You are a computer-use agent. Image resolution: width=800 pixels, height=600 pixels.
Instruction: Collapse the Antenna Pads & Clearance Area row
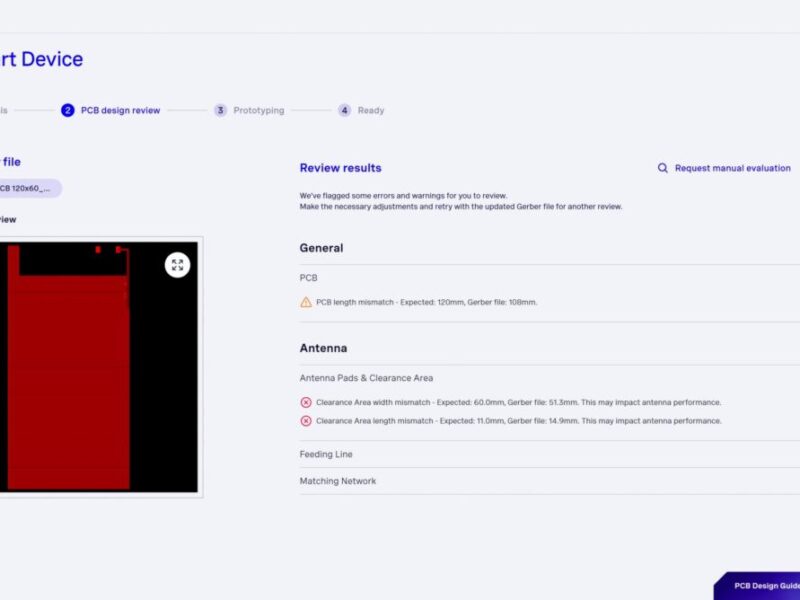click(366, 378)
